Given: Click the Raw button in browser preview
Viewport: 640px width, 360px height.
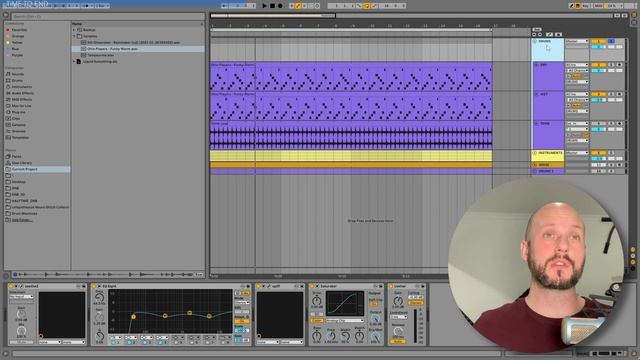Looking at the screenshot, I should click(x=199, y=275).
